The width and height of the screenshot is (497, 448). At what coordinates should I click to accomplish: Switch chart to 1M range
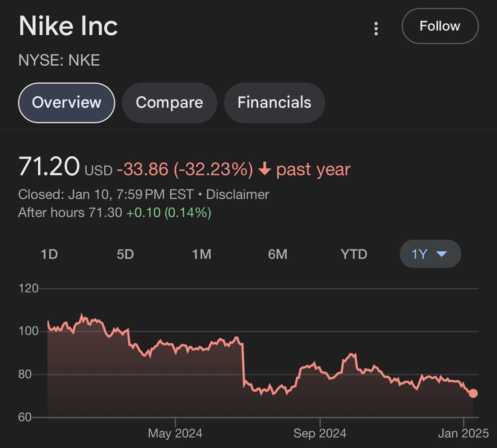coord(202,254)
